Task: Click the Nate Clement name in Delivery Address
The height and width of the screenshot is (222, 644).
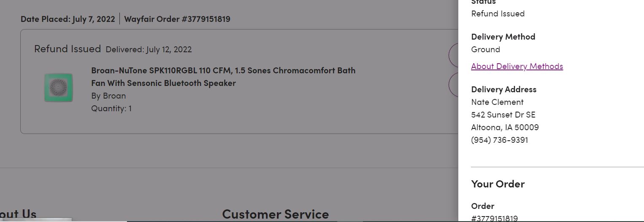Action: pyautogui.click(x=498, y=102)
